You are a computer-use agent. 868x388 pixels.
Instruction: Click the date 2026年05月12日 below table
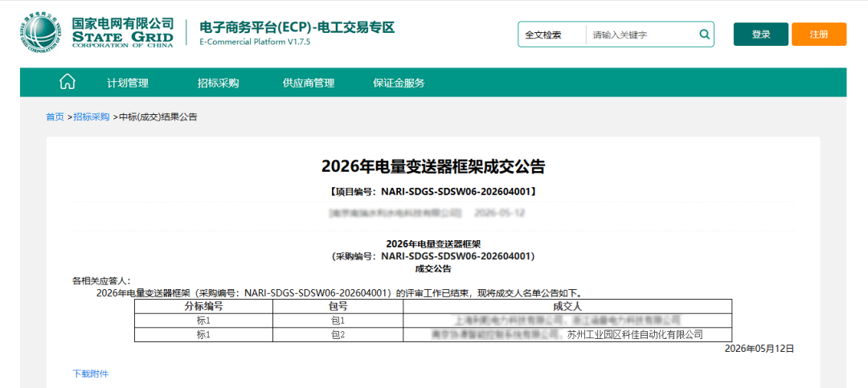pyautogui.click(x=759, y=349)
